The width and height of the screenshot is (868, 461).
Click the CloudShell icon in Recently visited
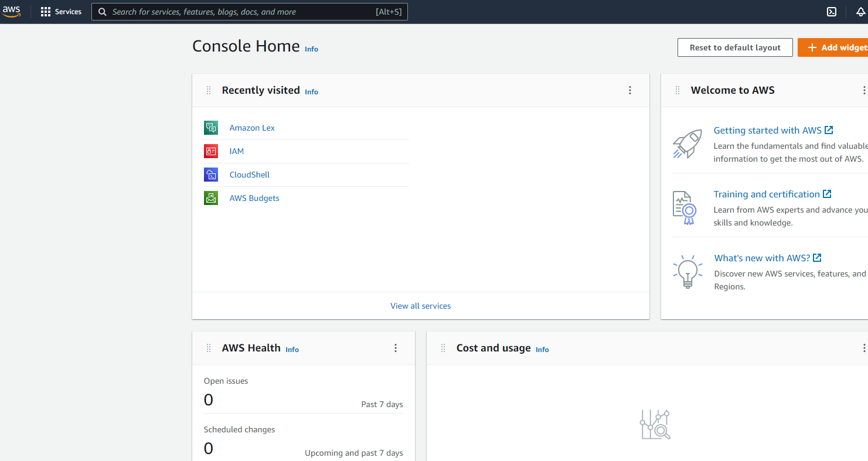tap(211, 175)
